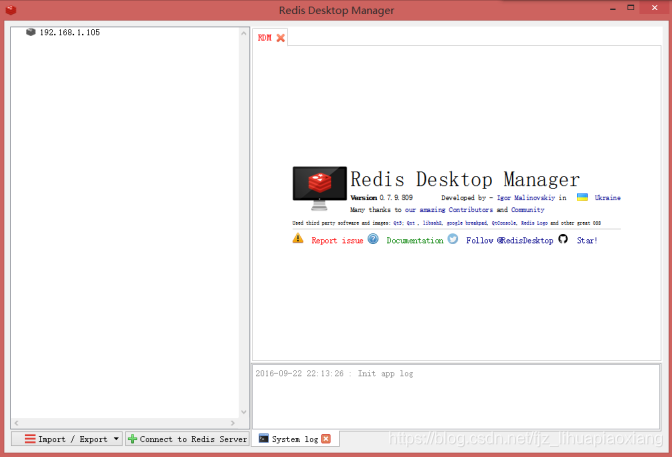This screenshot has height=457, width=672.
Task: Open Follow @RedisDesktop link
Action: [x=510, y=241]
